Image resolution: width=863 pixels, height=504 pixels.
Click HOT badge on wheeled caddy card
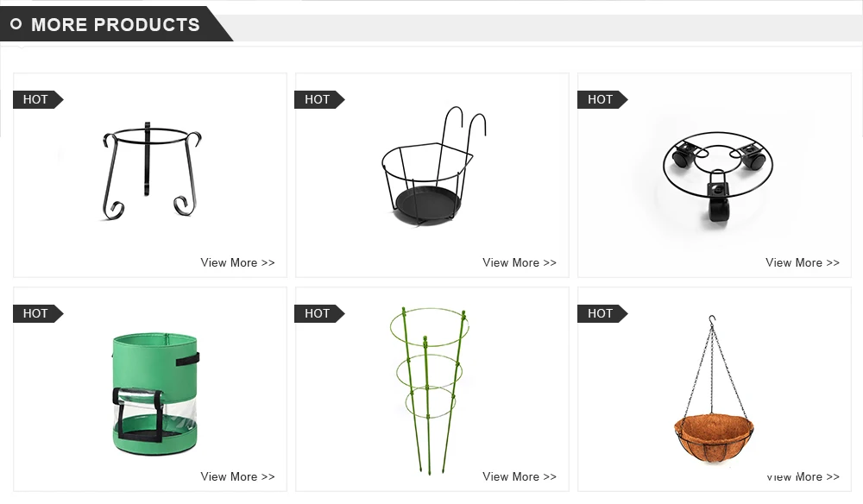click(602, 99)
